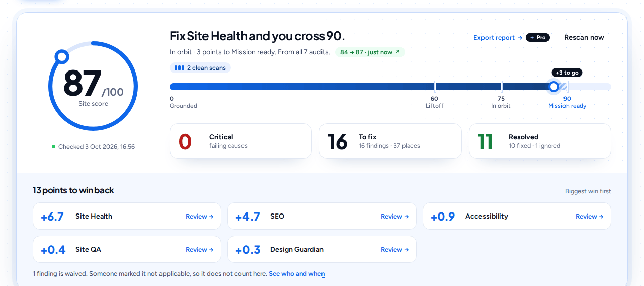Open the Critical failing causes card
This screenshot has width=644, height=286.
pyautogui.click(x=240, y=141)
